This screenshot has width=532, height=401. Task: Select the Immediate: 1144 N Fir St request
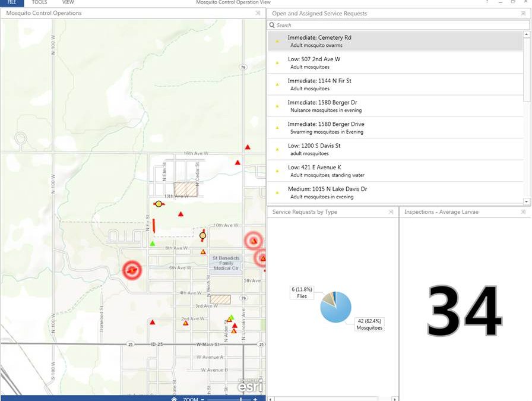[395, 84]
